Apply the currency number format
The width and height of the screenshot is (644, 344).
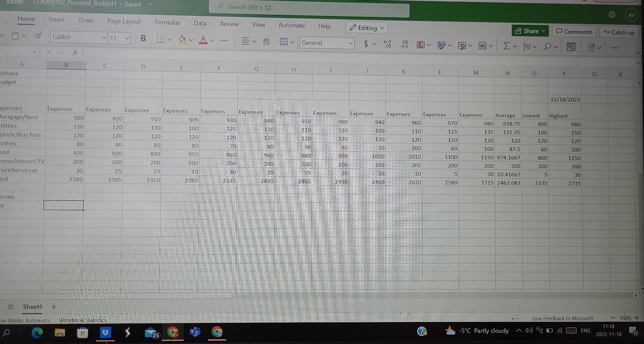pyautogui.click(x=366, y=44)
